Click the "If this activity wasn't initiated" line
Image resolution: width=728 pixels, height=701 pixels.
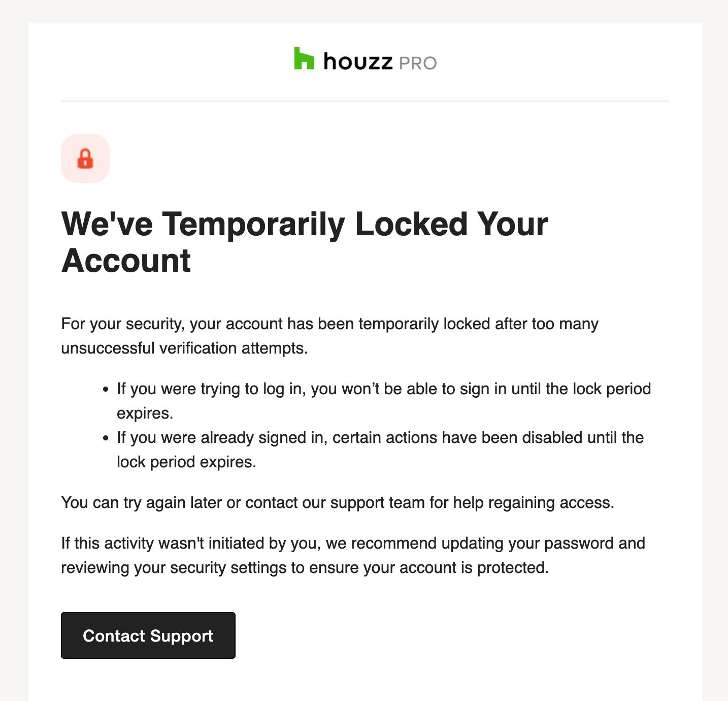[353, 544]
